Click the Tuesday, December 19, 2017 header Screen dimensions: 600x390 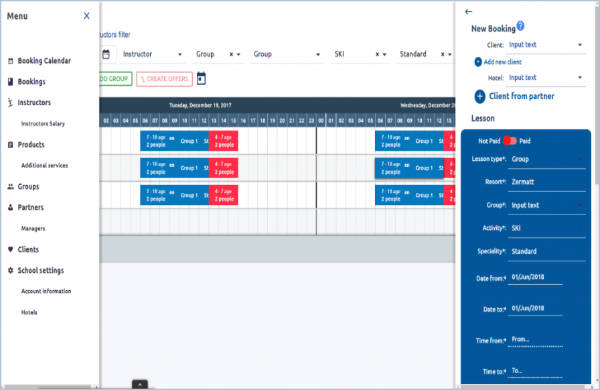(x=200, y=105)
